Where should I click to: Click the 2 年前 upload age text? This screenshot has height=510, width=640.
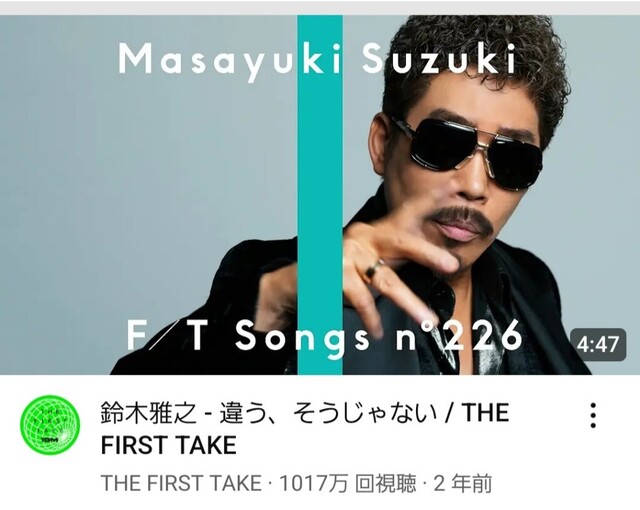point(462,483)
